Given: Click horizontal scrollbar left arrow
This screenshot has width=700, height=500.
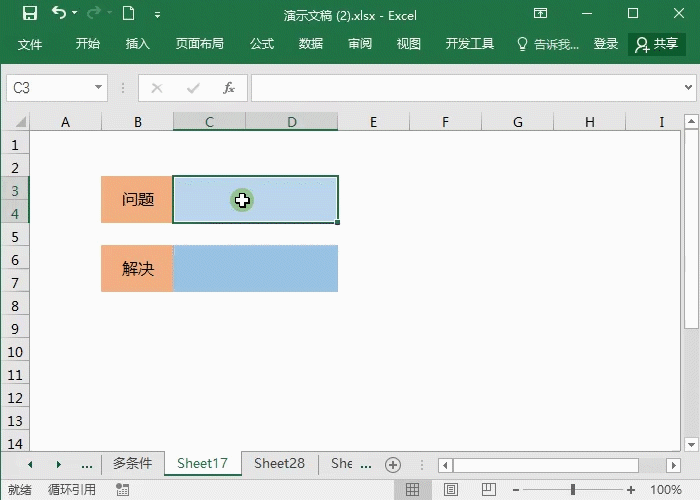Looking at the screenshot, I should point(445,466).
